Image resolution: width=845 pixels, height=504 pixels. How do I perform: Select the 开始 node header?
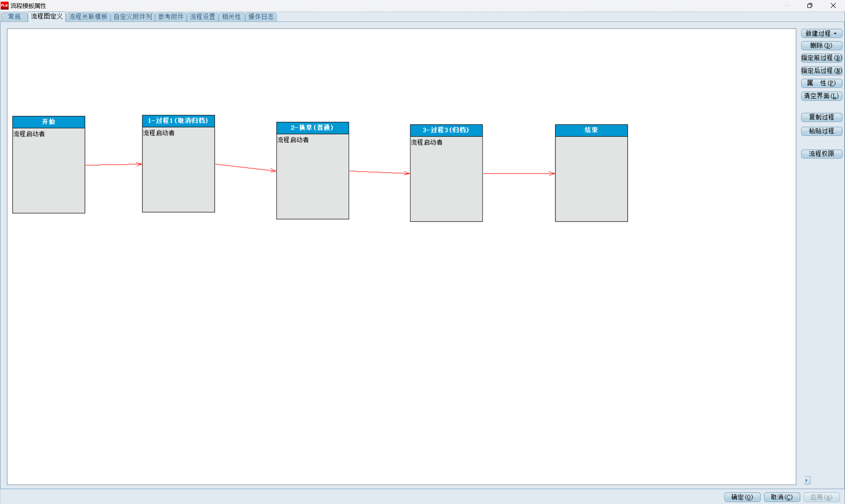coord(49,122)
